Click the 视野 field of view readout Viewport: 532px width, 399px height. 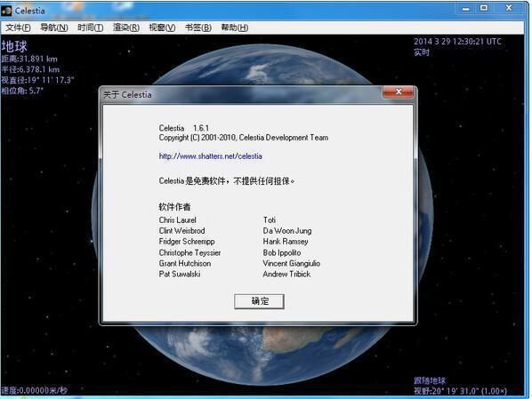[460, 391]
